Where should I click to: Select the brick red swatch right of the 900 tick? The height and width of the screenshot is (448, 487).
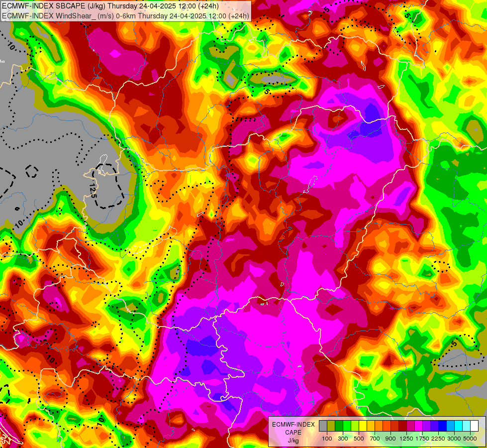(395, 426)
